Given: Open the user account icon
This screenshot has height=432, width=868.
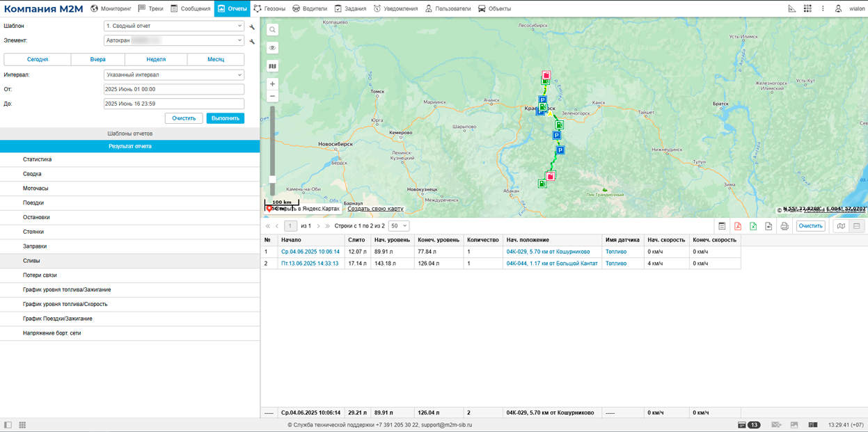Looking at the screenshot, I should pyautogui.click(x=838, y=8).
